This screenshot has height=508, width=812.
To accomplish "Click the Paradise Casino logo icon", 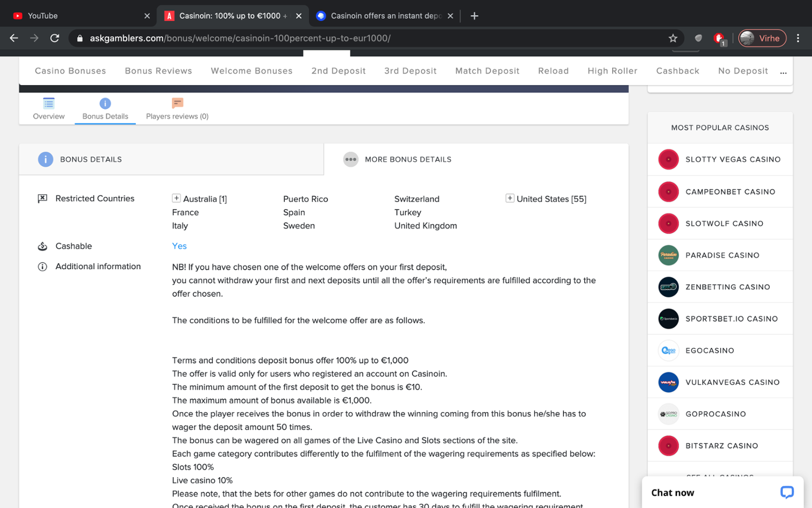I will pos(668,255).
